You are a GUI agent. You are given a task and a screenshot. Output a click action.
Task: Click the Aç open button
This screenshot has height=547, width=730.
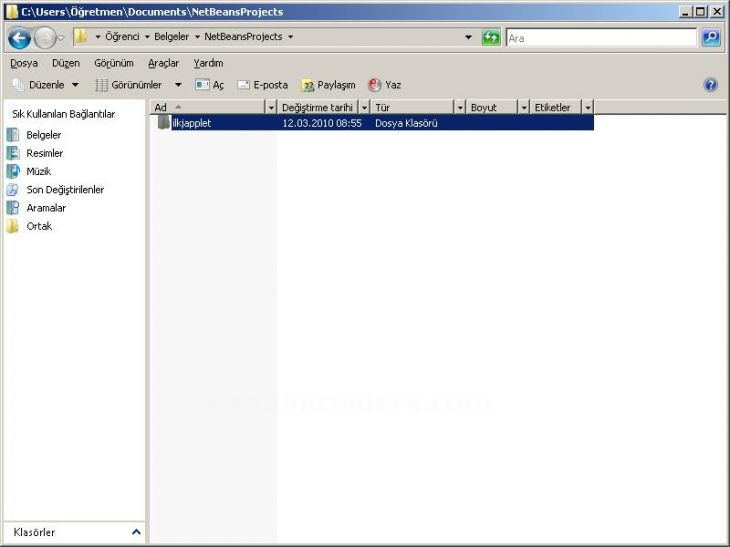tap(210, 85)
